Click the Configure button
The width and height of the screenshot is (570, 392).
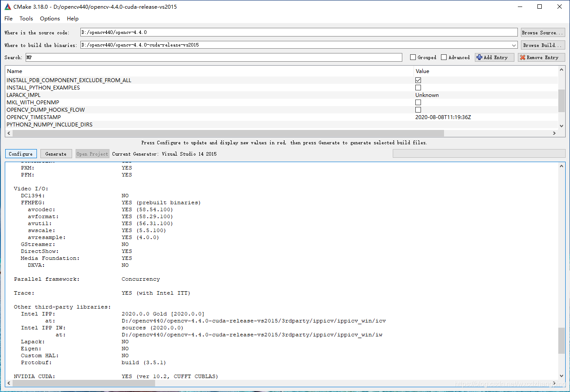pyautogui.click(x=21, y=154)
